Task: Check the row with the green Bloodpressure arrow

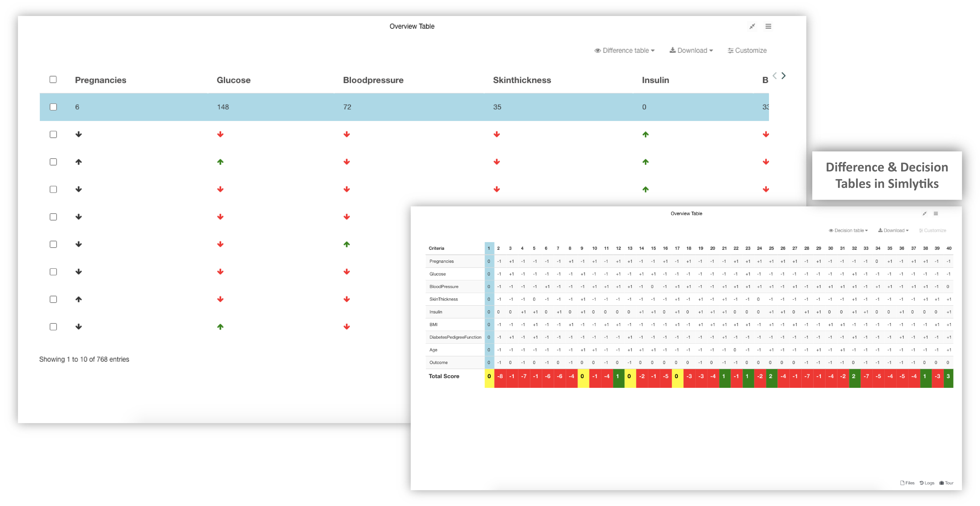Action: pos(53,244)
